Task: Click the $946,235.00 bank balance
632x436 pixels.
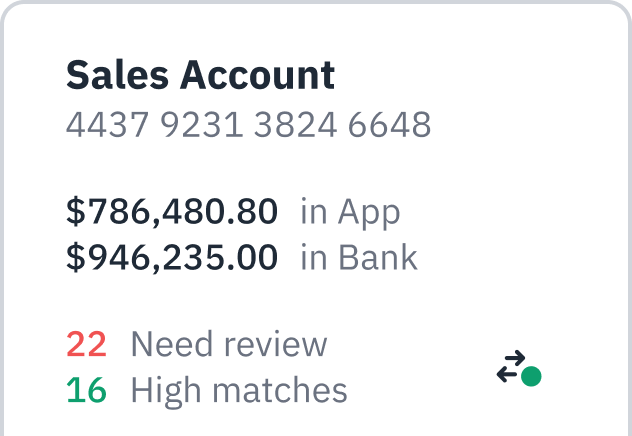Action: tap(172, 258)
